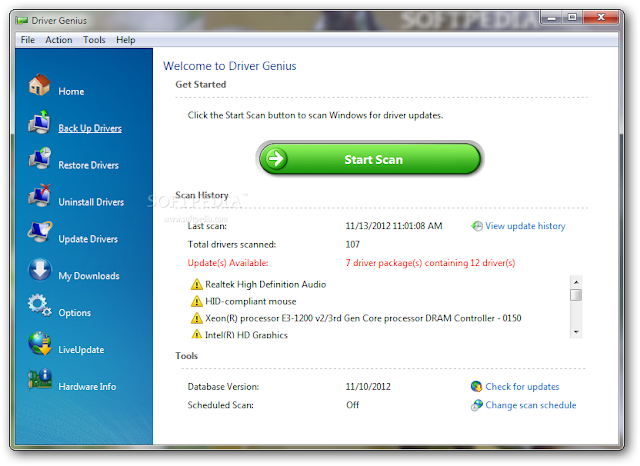This screenshot has height=466, width=640.
Task: Click the arrow circle on Start Scan
Action: click(276, 159)
